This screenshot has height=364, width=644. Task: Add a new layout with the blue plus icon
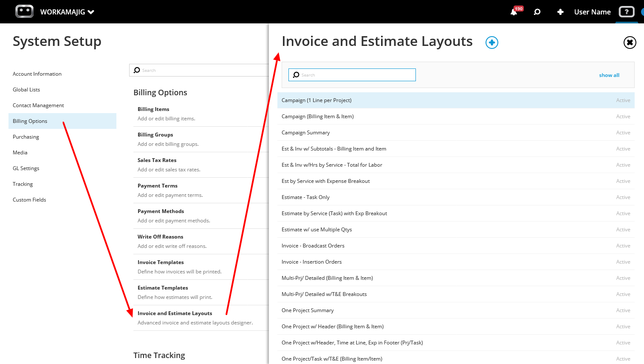pyautogui.click(x=492, y=43)
